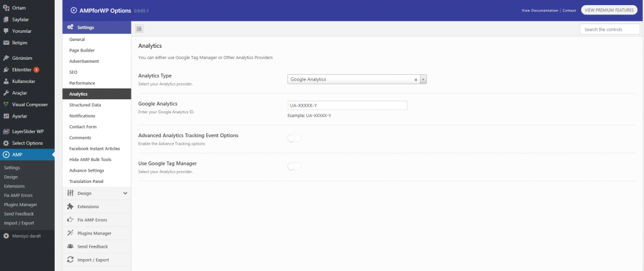
Task: Click the Google Analytics ID input field
Action: pos(347,106)
